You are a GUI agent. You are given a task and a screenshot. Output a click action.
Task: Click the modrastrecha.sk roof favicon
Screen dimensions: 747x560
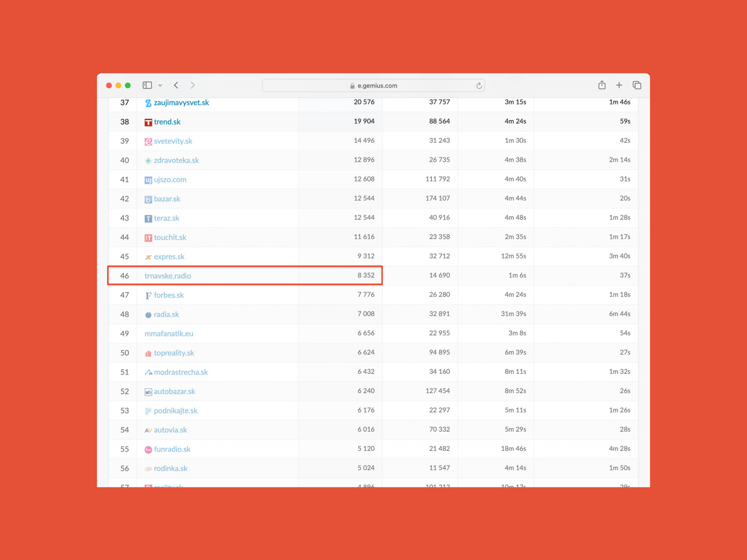(x=148, y=373)
